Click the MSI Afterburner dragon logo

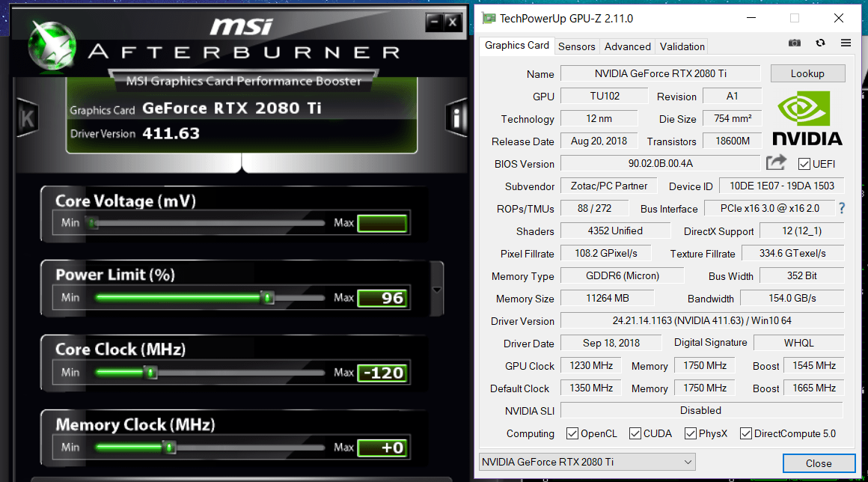(x=52, y=46)
